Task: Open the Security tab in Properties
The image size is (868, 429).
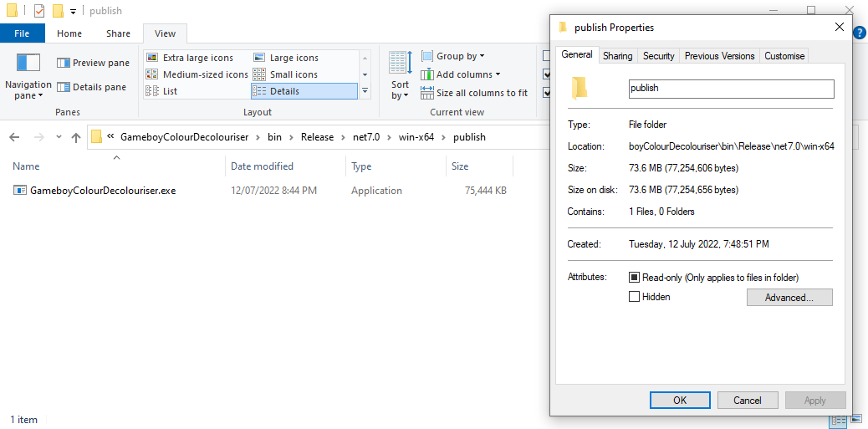Action: click(x=658, y=56)
